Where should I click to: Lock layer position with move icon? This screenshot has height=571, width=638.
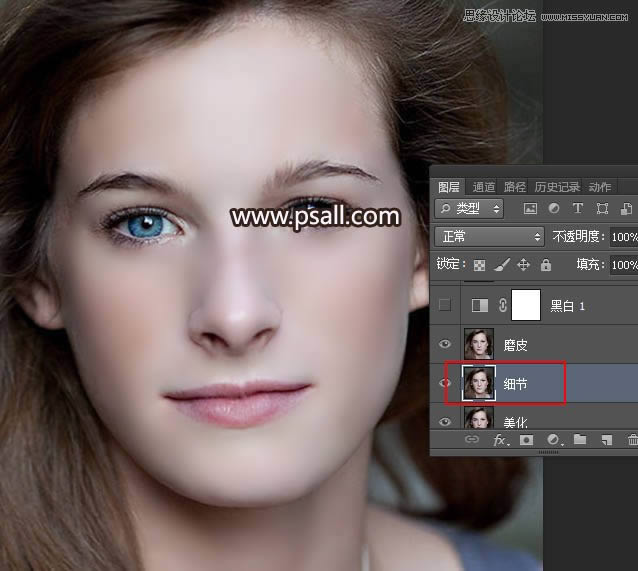pyautogui.click(x=523, y=265)
